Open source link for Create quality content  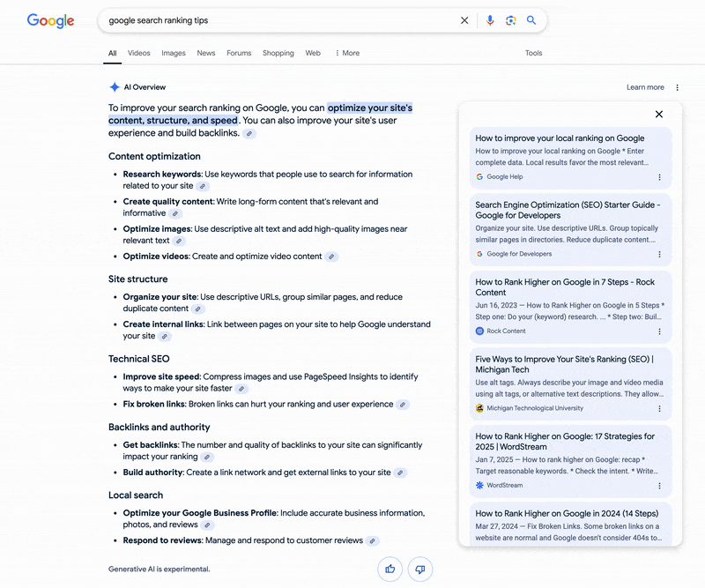[175, 213]
